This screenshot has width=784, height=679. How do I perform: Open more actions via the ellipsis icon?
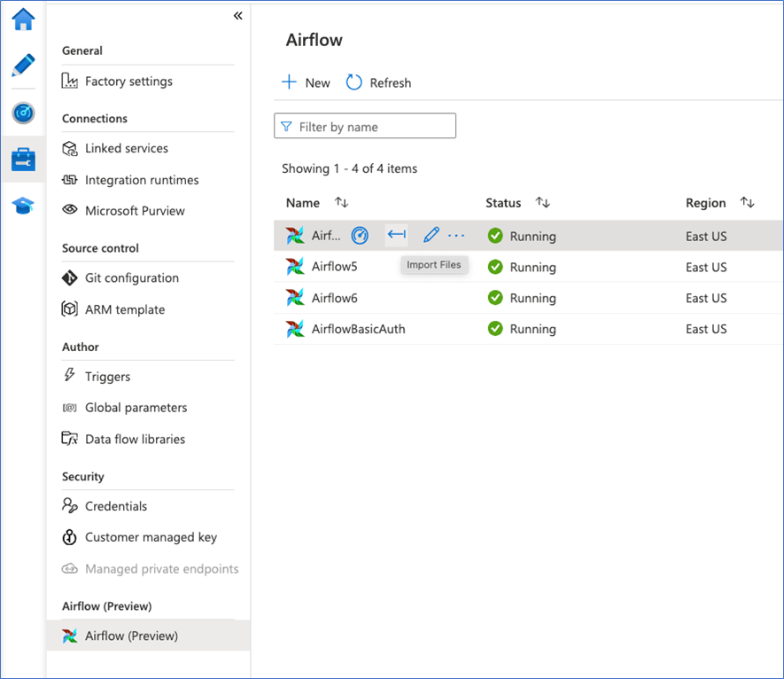point(456,235)
